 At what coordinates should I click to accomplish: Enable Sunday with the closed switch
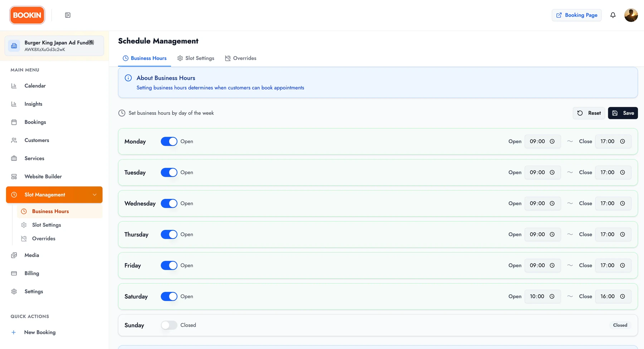tap(169, 325)
